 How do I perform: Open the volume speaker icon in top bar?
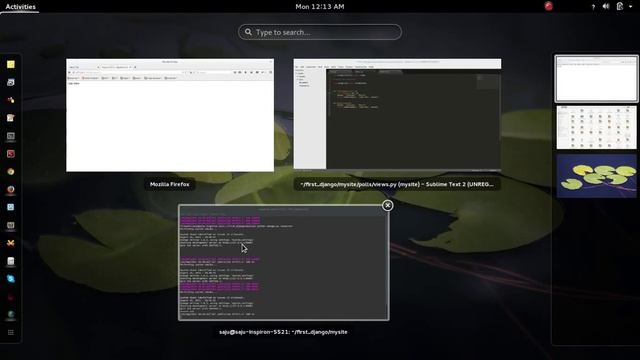coord(606,6)
